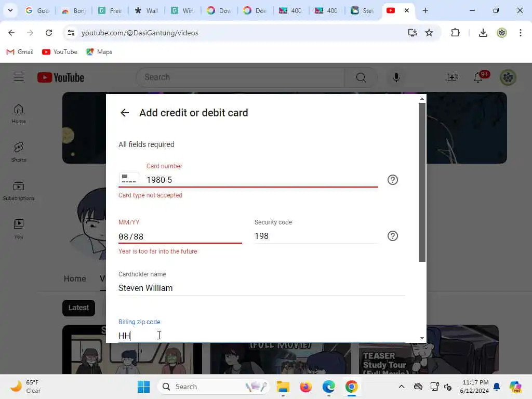Open File Explorer from taskbar
The image size is (532, 399).
(283, 387)
